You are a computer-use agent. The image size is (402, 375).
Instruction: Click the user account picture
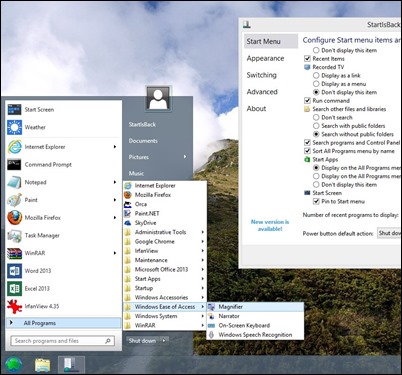pos(158,98)
